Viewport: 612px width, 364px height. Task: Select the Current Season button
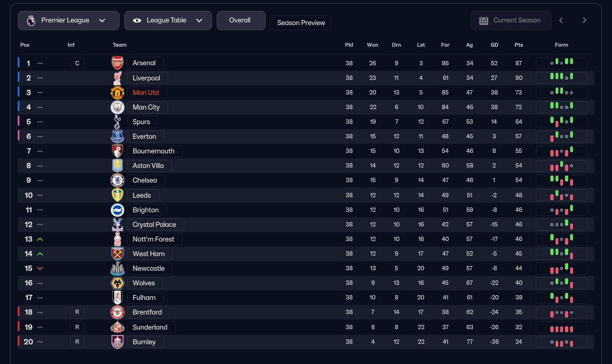click(511, 20)
